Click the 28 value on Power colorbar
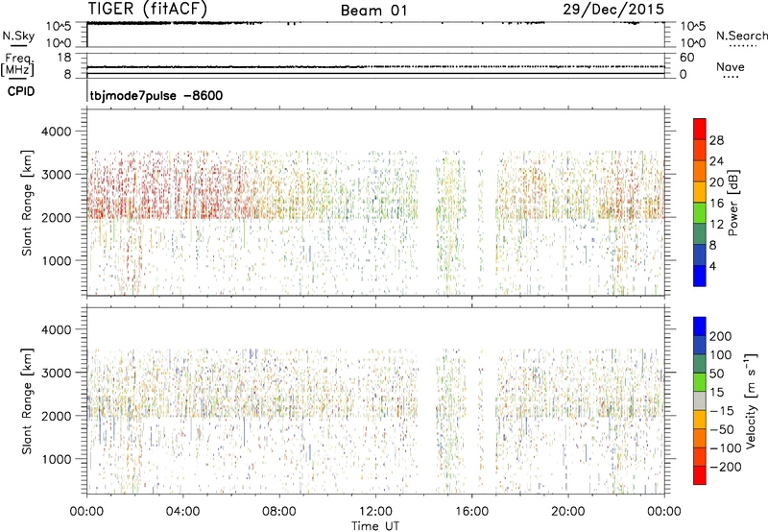 [x=716, y=140]
